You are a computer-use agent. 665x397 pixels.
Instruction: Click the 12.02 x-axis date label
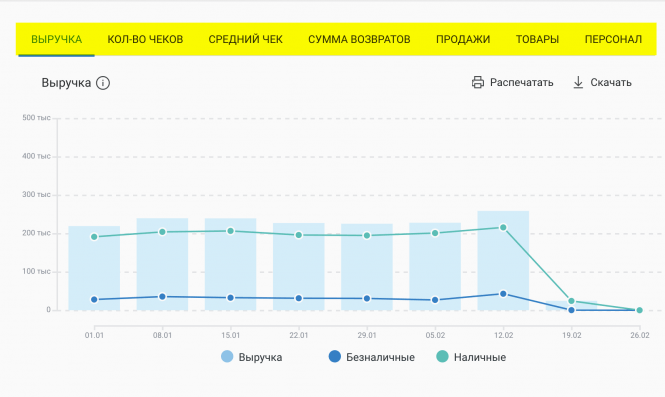click(x=503, y=335)
